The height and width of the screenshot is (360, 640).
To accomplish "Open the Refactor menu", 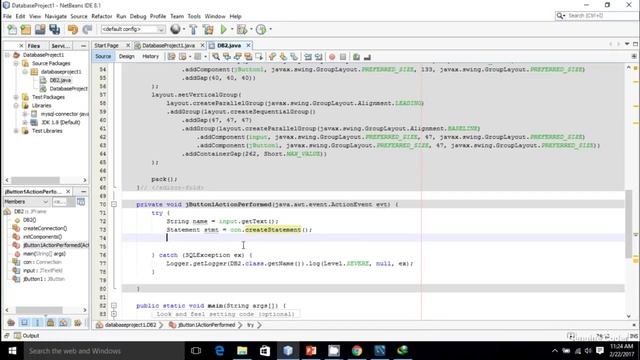I will tap(102, 16).
